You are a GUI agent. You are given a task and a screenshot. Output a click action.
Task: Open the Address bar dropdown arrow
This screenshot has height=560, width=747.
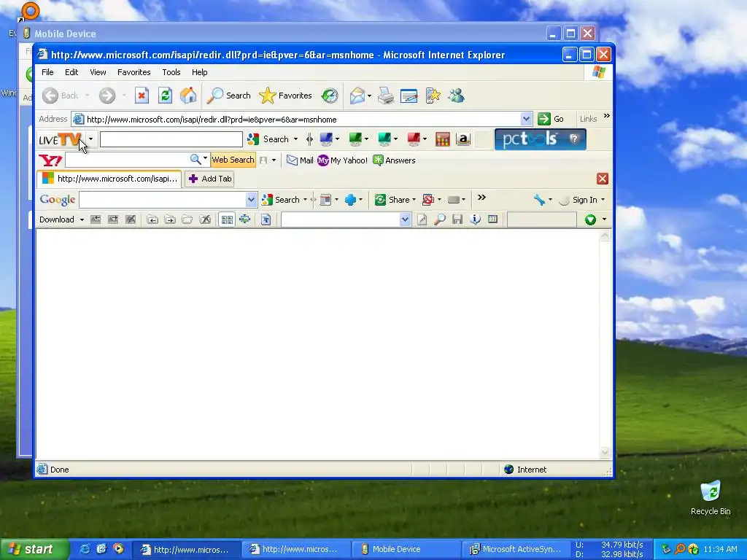pos(526,119)
